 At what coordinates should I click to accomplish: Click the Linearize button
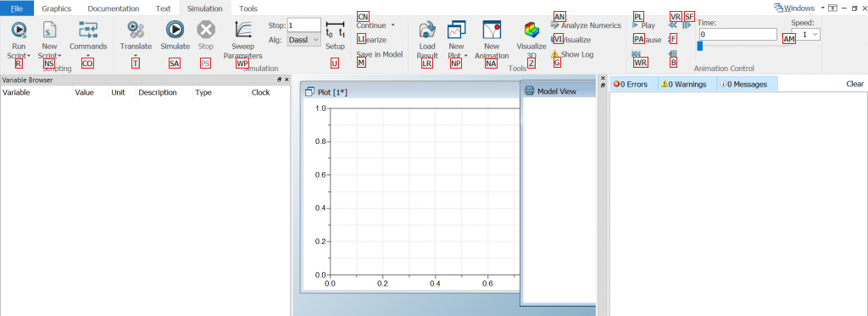click(x=371, y=40)
